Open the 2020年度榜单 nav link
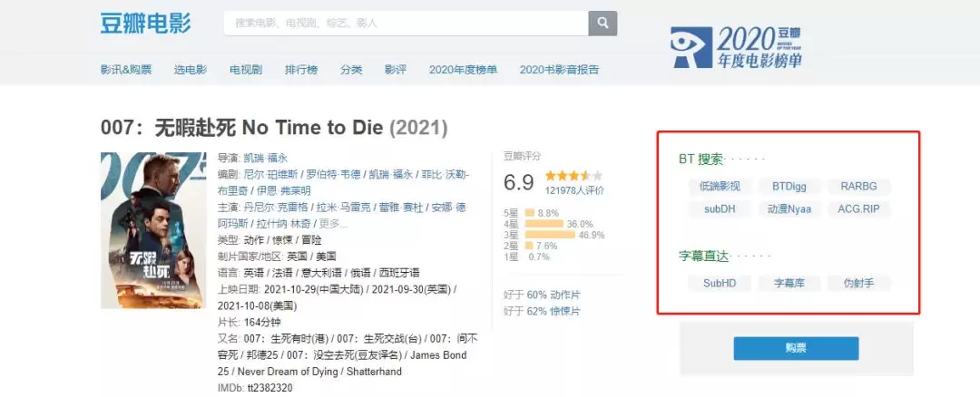Screen dimensions: 980x397 463,70
